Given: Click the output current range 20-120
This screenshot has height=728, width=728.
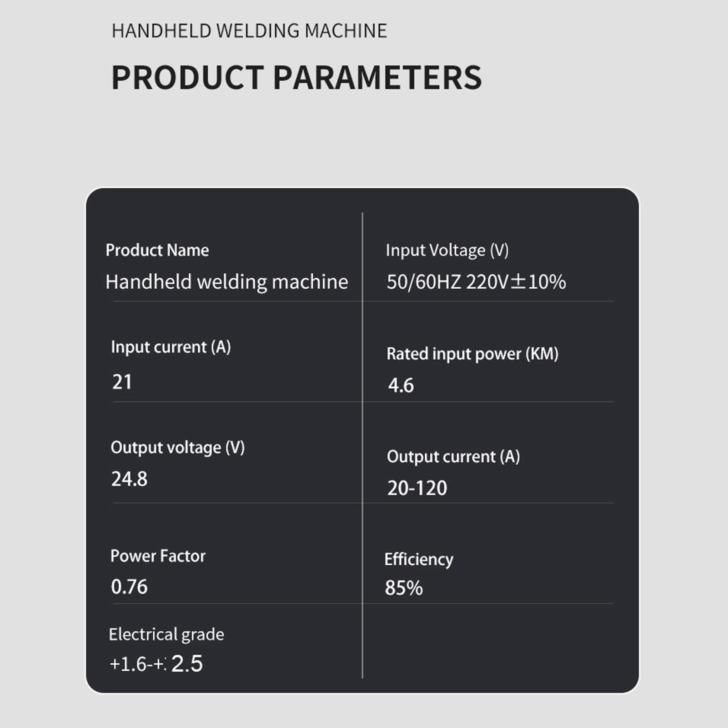Looking at the screenshot, I should pos(417,488).
